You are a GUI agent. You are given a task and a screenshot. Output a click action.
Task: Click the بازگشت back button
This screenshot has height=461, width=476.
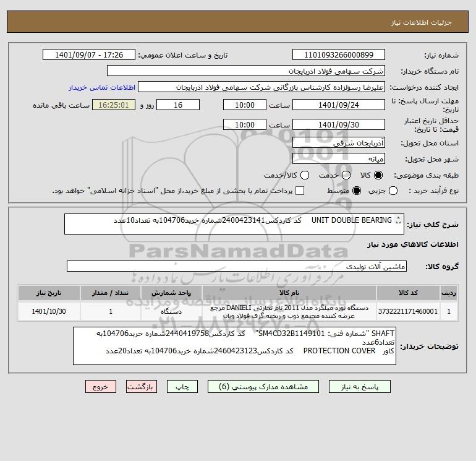click(142, 387)
